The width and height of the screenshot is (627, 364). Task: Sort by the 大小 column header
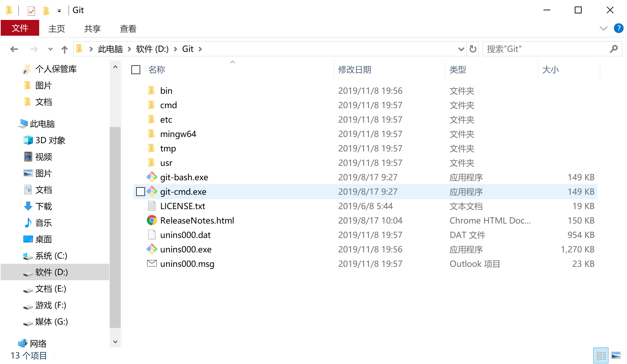[x=550, y=70]
